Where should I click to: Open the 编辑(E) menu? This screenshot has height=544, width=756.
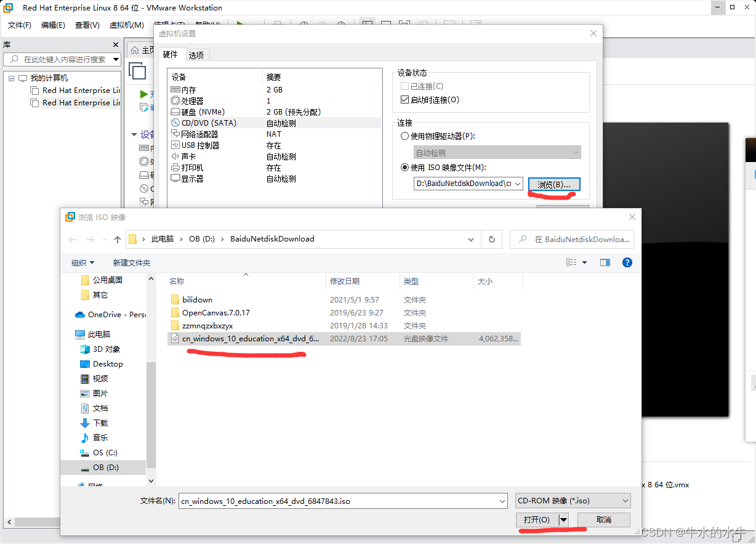click(x=53, y=25)
